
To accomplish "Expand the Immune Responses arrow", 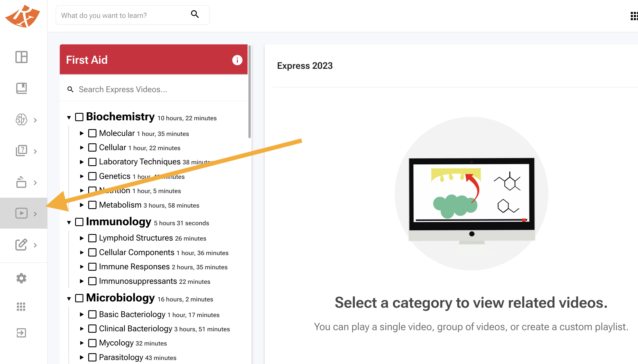I will click(x=82, y=267).
